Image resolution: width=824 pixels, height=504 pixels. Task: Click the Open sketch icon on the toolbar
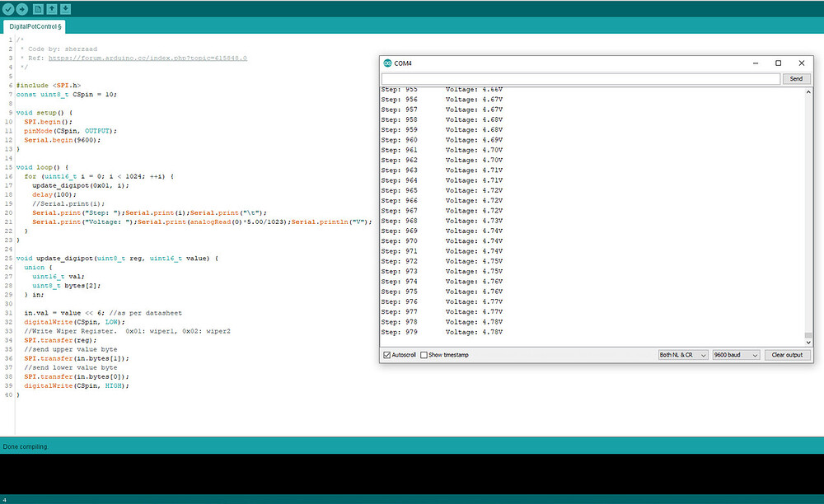52,8
